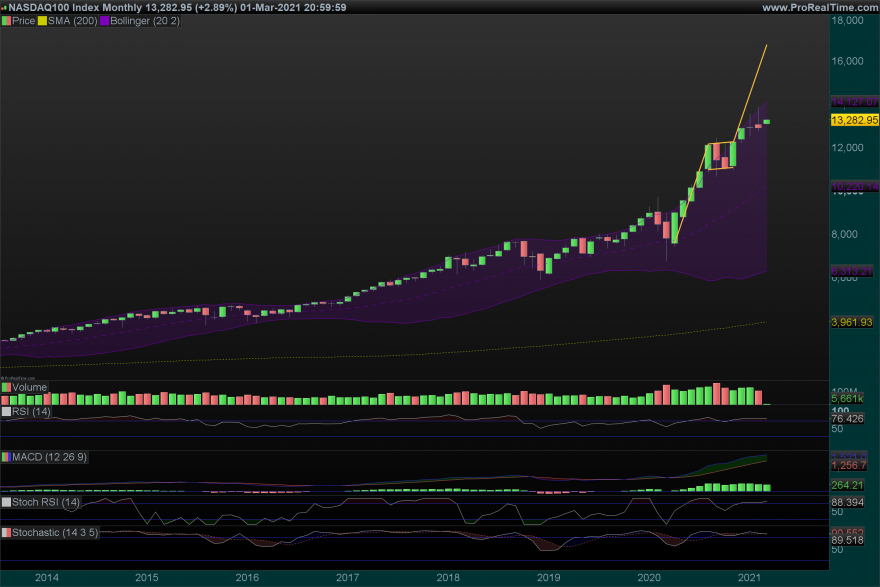Click the 2021 label on time axis
880x587 pixels.
click(750, 577)
